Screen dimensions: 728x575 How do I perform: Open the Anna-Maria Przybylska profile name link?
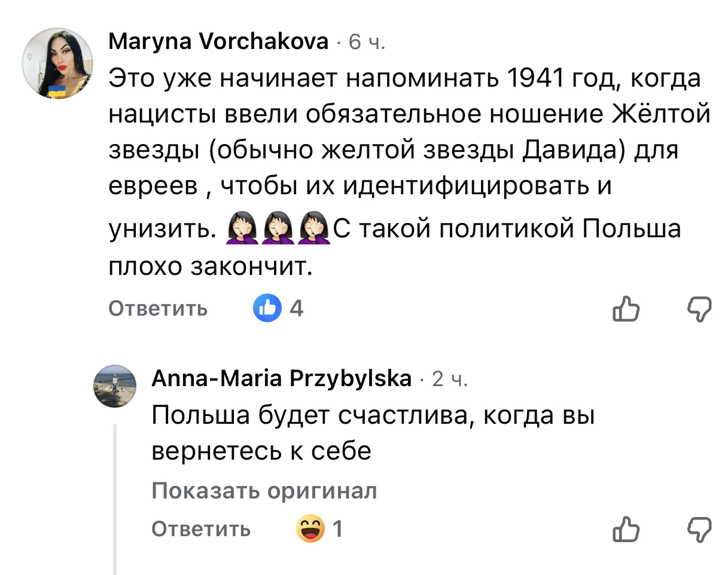tap(282, 378)
